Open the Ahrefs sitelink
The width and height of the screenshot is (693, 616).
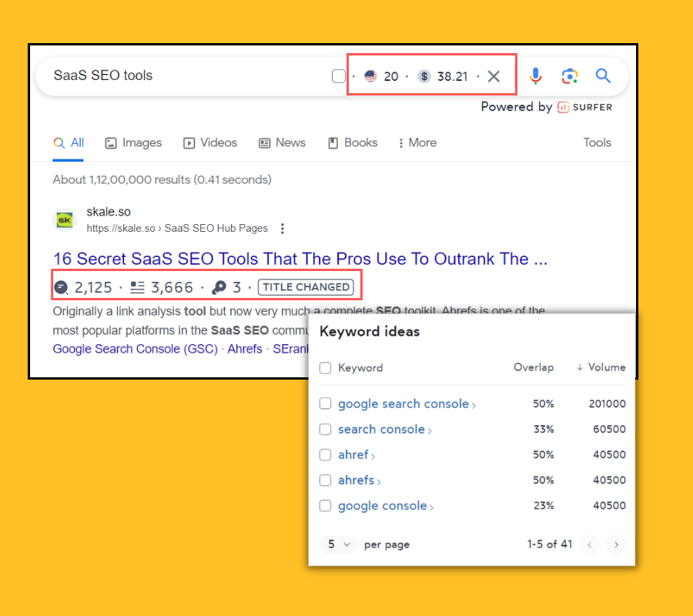point(245,349)
